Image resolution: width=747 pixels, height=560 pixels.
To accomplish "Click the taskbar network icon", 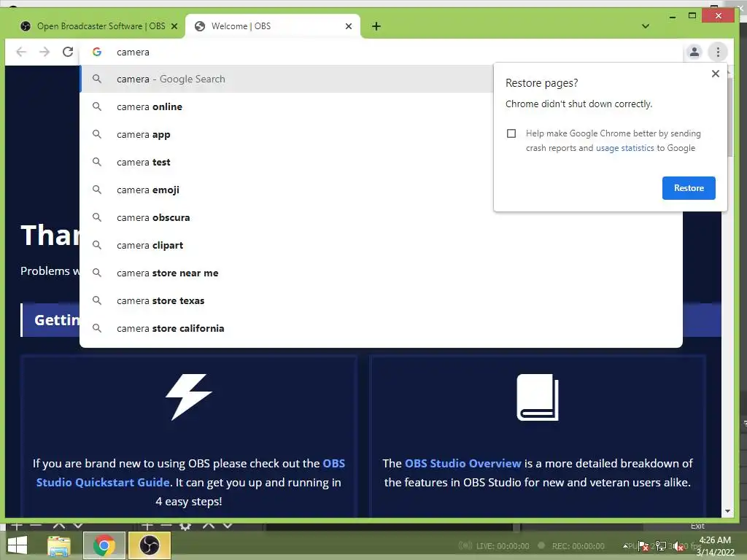I will coord(661,546).
